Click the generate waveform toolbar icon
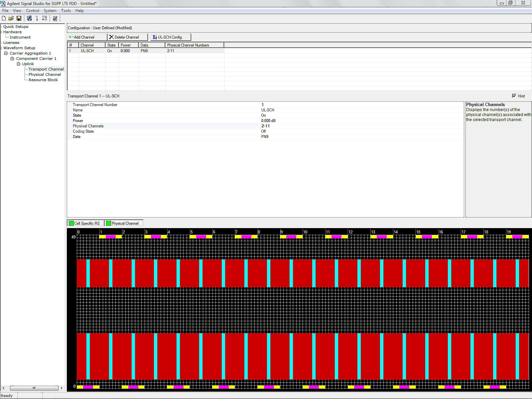The image size is (532, 399). coord(29,18)
